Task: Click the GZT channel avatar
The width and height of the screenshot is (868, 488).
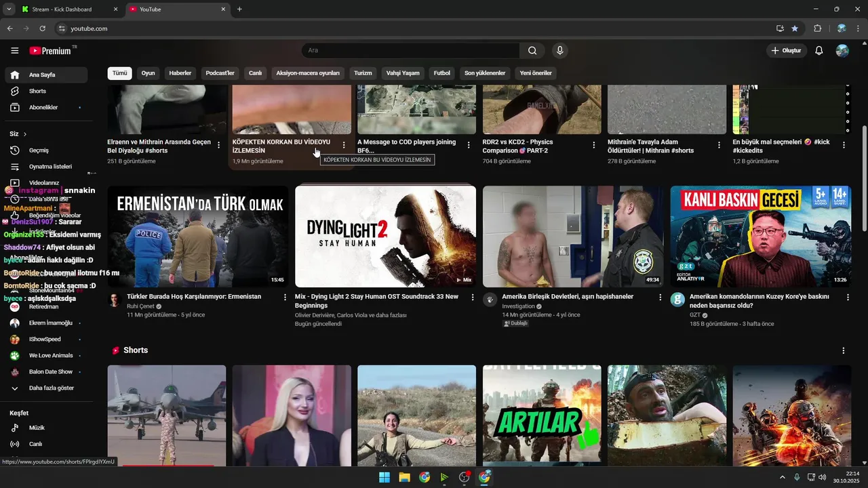Action: 677,300
